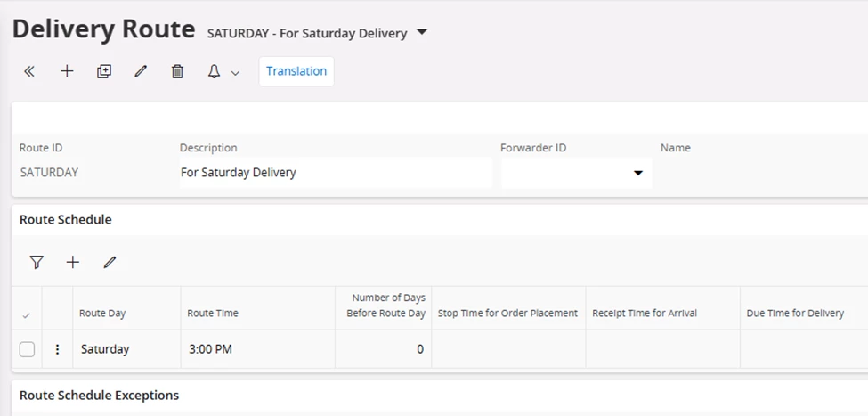Image resolution: width=868 pixels, height=416 pixels.
Task: Tick the Saturday row checkbox
Action: [x=27, y=349]
